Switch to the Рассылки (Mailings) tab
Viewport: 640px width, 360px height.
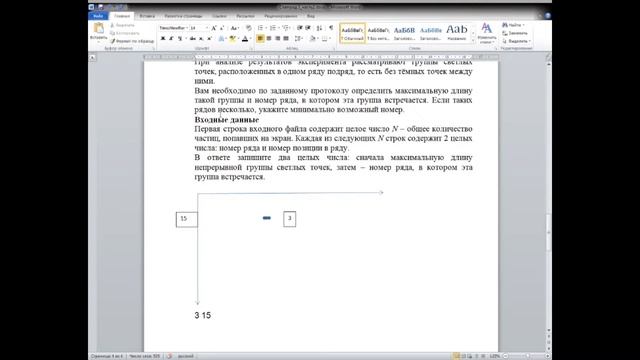pos(245,16)
